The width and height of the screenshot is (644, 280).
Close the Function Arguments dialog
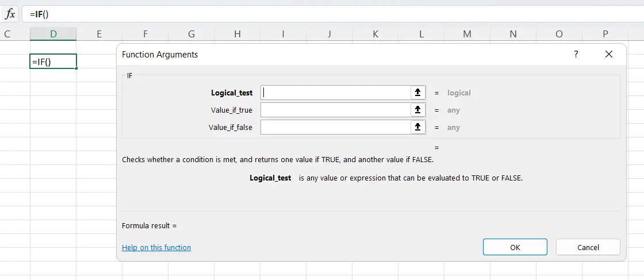[x=609, y=54]
